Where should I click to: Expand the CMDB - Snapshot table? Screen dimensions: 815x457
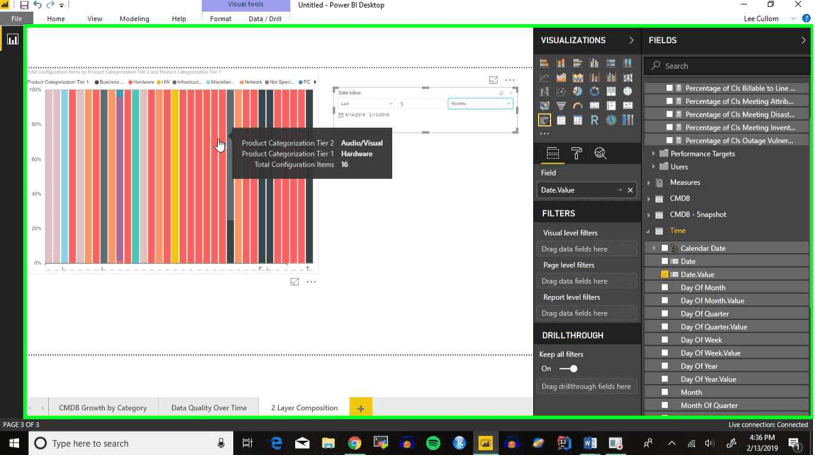[x=649, y=215]
